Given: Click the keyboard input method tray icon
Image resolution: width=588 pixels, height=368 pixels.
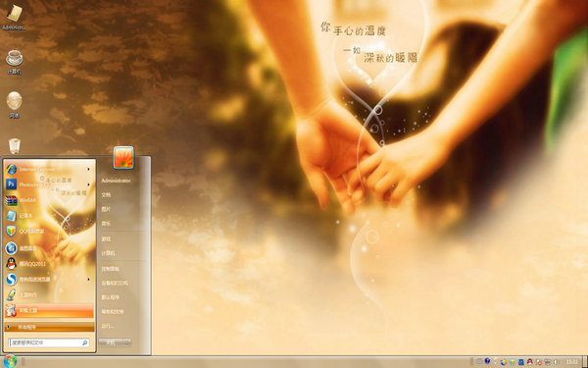Looking at the screenshot, I should (479, 361).
